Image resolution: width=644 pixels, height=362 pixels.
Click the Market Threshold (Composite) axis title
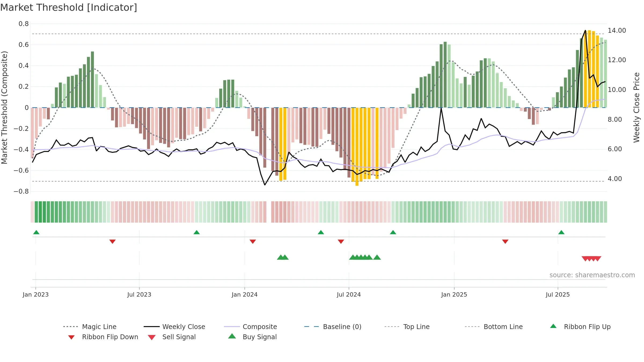pos(4,107)
